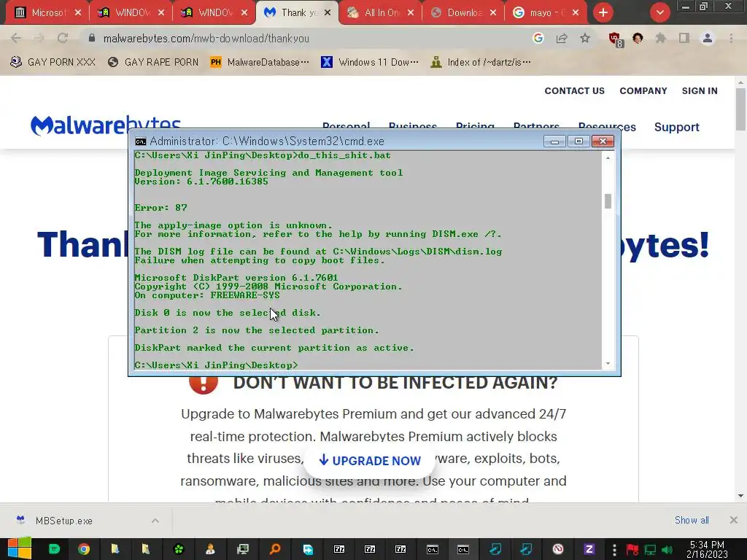747x560 pixels.
Task: Open the COMPANY header link
Action: [x=643, y=91]
